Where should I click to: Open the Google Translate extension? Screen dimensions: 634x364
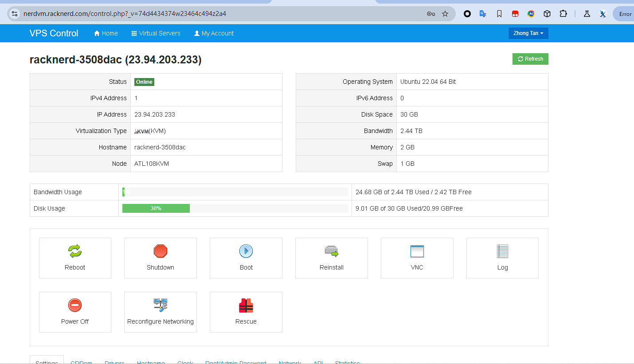tap(483, 14)
